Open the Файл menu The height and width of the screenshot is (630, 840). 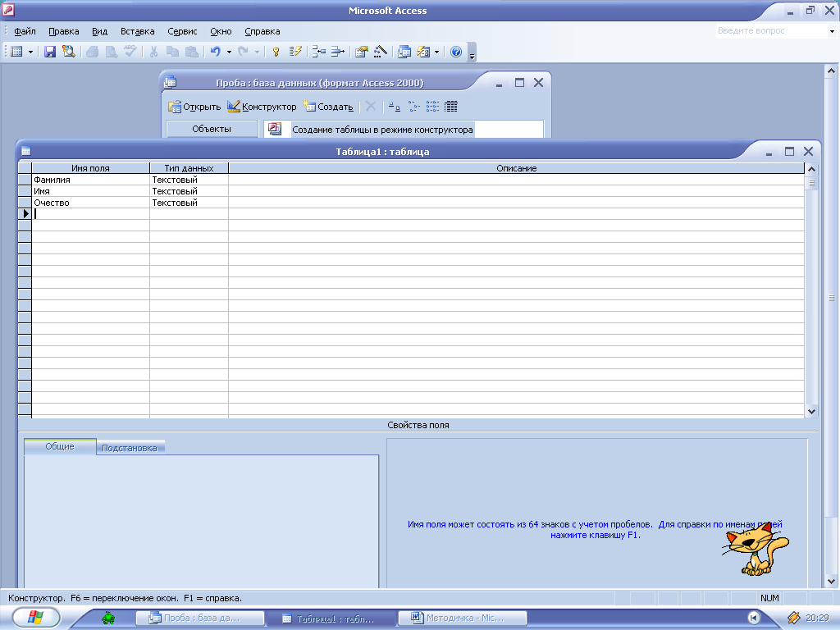coord(25,31)
